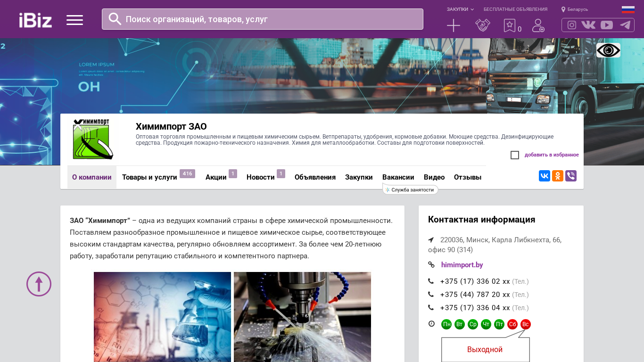The height and width of the screenshot is (362, 644).
Task: Open the Беларусь location selector
Action: [575, 9]
